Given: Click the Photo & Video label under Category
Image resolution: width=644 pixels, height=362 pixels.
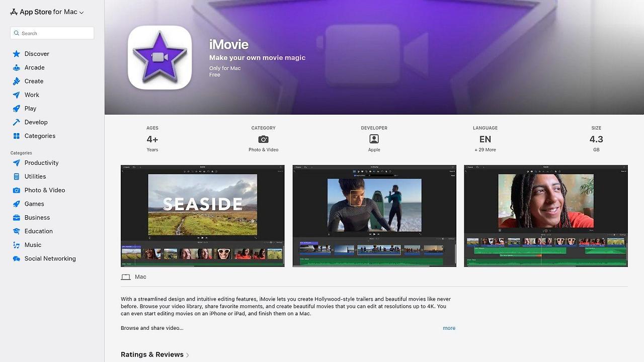Looking at the screenshot, I should pos(263,150).
